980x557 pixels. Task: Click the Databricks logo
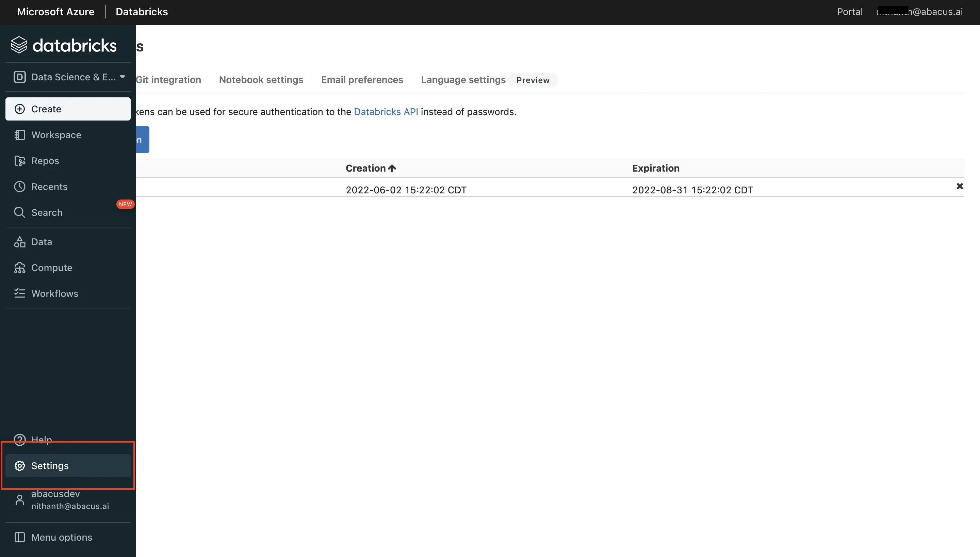tap(64, 44)
